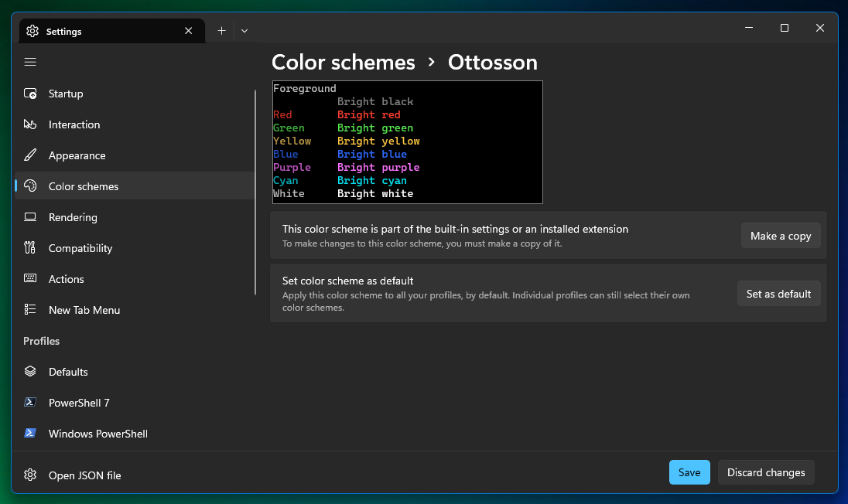Open New Tab Menu via its list icon
The width and height of the screenshot is (848, 504).
(29, 310)
